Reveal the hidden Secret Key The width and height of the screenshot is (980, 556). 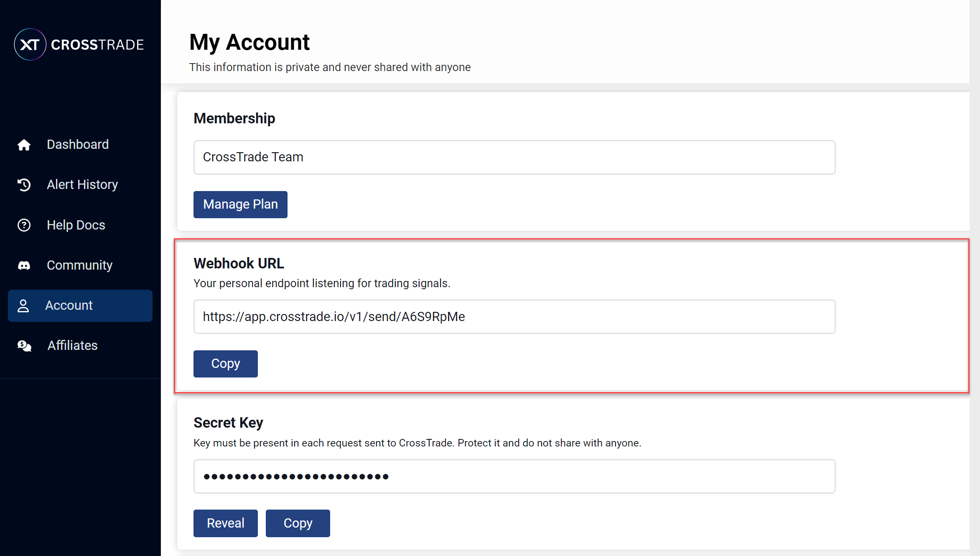tap(225, 523)
